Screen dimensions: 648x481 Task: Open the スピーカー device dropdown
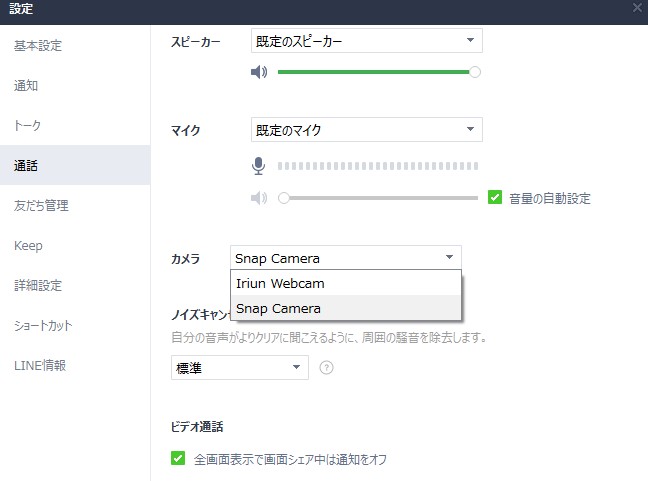(x=366, y=41)
